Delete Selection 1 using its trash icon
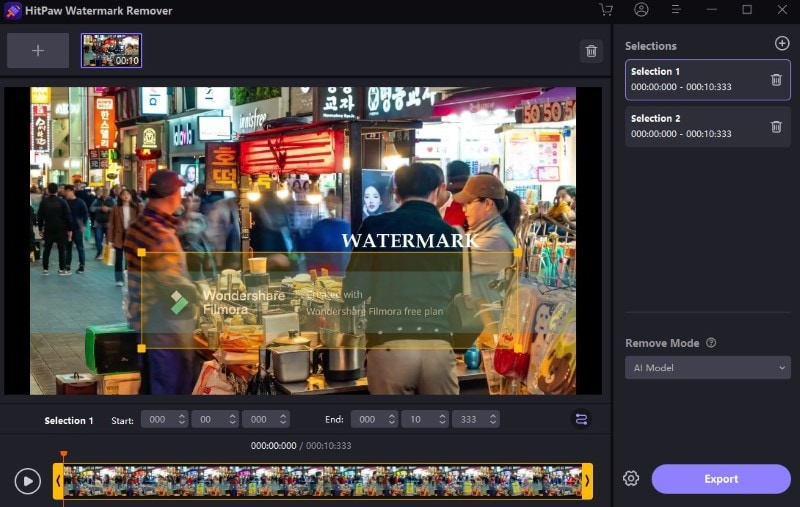The height and width of the screenshot is (507, 800). [776, 80]
